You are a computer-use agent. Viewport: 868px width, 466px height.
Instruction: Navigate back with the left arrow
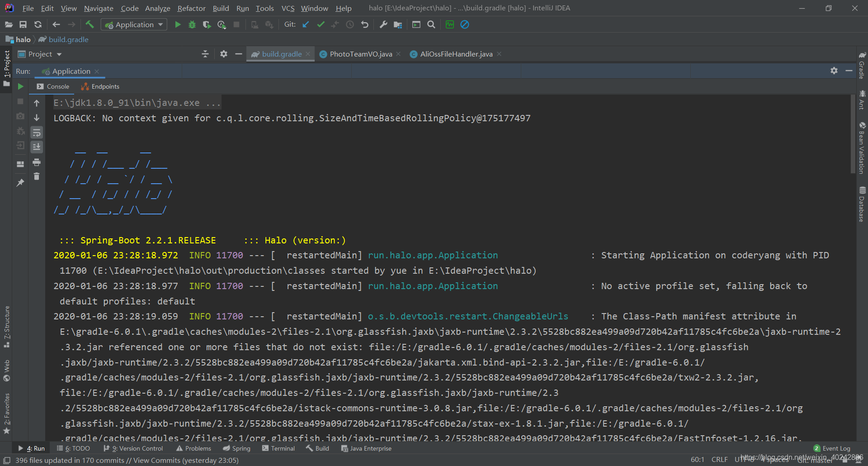pos(56,24)
